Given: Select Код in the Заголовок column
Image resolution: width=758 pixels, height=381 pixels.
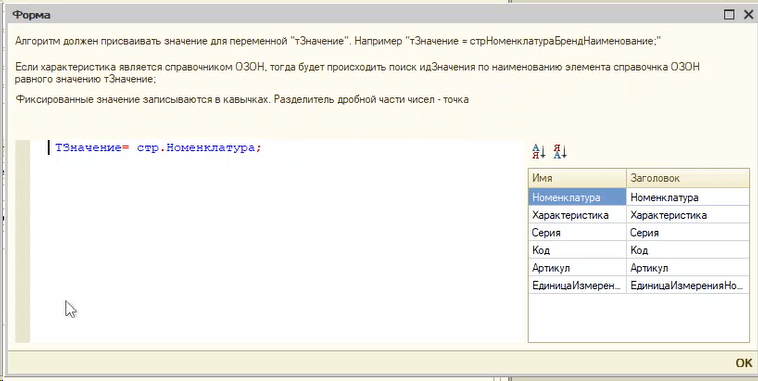Looking at the screenshot, I should [688, 250].
